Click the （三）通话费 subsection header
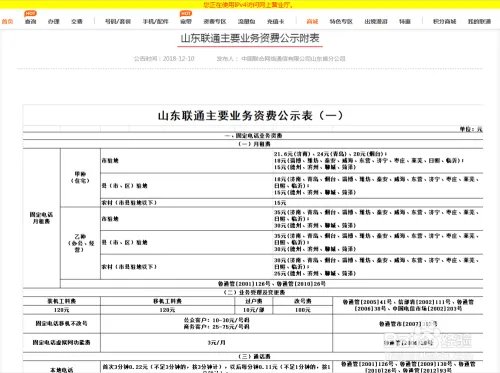This screenshot has width=500, height=373. (254, 356)
